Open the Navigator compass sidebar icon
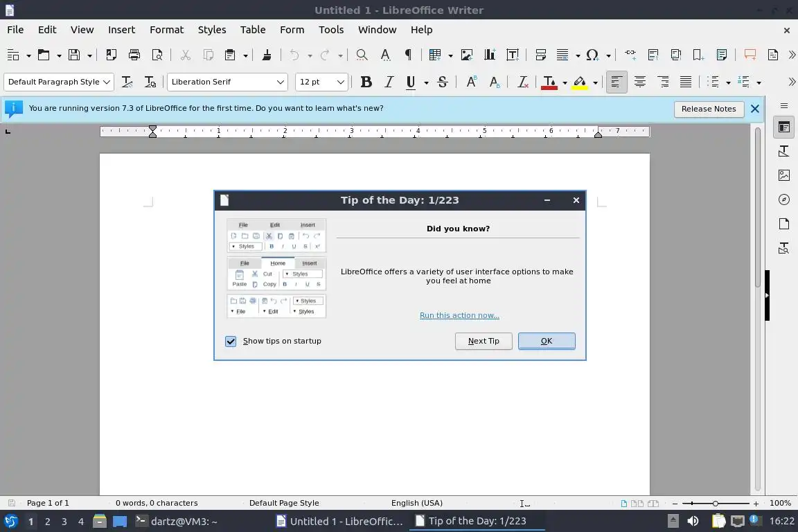The width and height of the screenshot is (798, 532). [x=783, y=199]
